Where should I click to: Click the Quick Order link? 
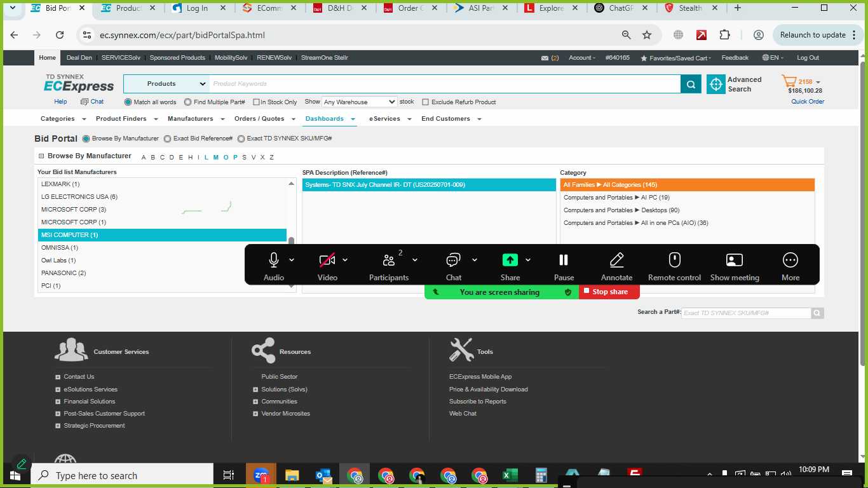808,102
